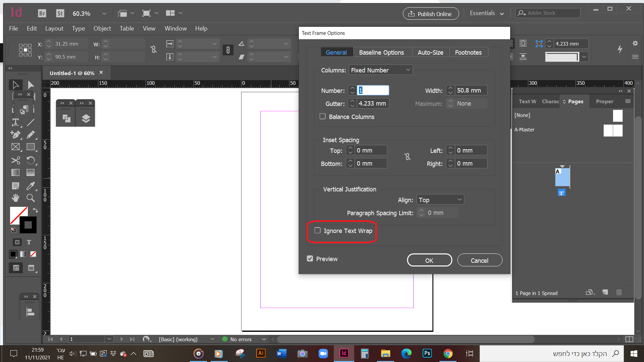Open the Essentials workspace dropdown
This screenshot has width=644, height=362.
click(x=487, y=13)
